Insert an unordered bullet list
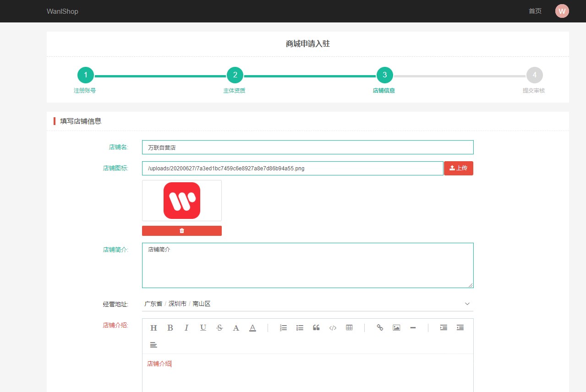Viewport: 586px width, 392px height. coord(300,328)
